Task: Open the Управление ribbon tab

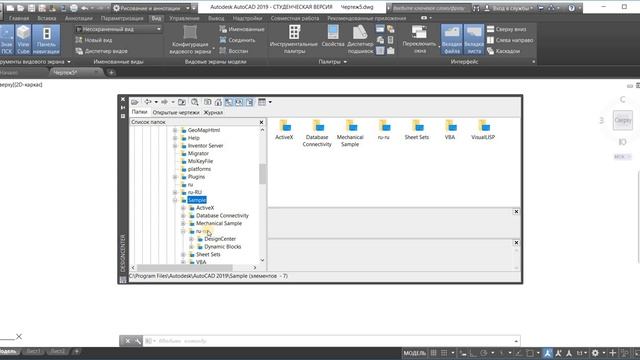Action: click(184, 18)
